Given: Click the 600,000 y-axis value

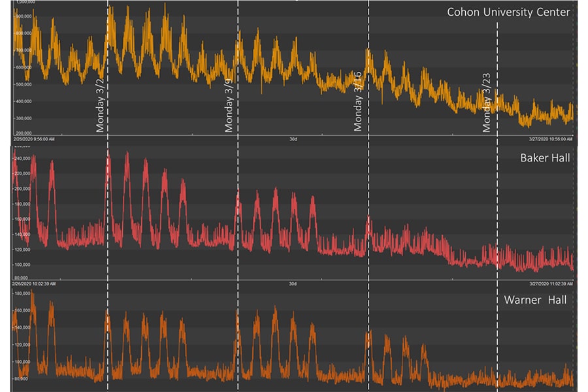Looking at the screenshot, I should 24,67.
